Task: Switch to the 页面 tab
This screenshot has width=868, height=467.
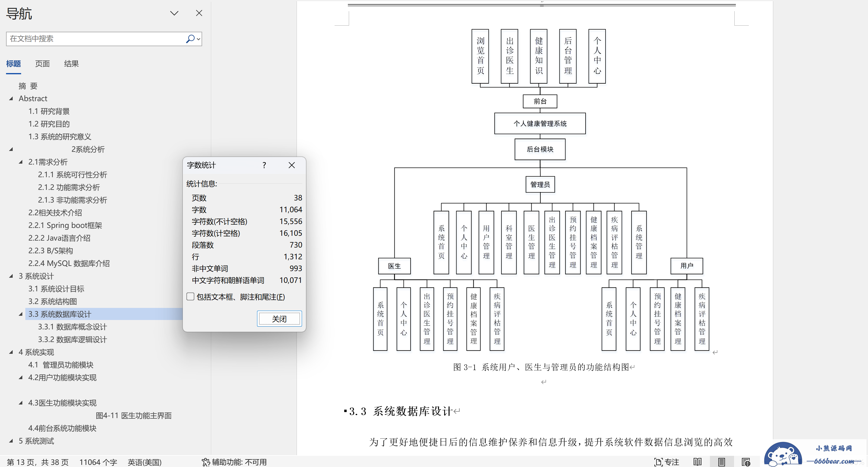Action: tap(43, 64)
